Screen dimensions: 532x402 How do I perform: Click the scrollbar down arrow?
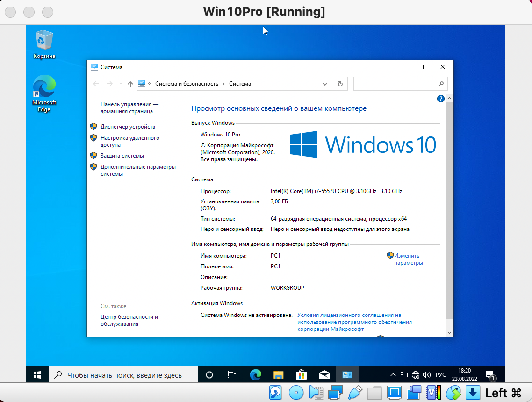point(449,333)
